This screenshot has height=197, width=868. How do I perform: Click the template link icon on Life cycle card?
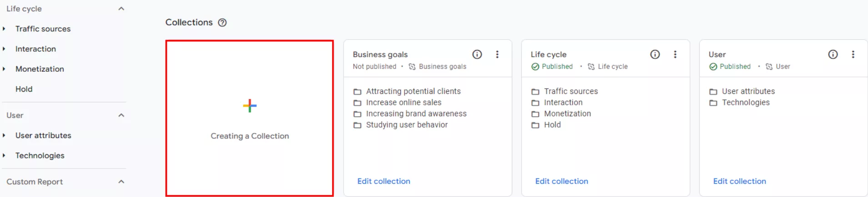coord(591,67)
